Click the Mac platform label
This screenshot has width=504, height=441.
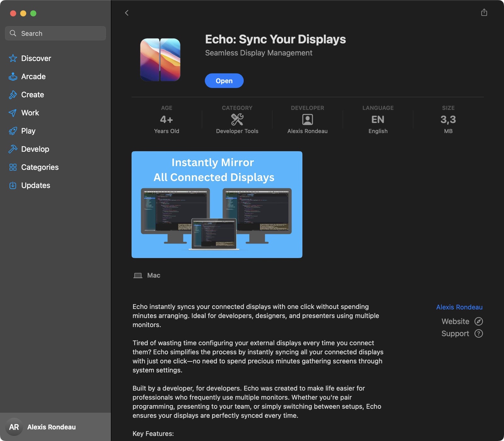(x=154, y=275)
